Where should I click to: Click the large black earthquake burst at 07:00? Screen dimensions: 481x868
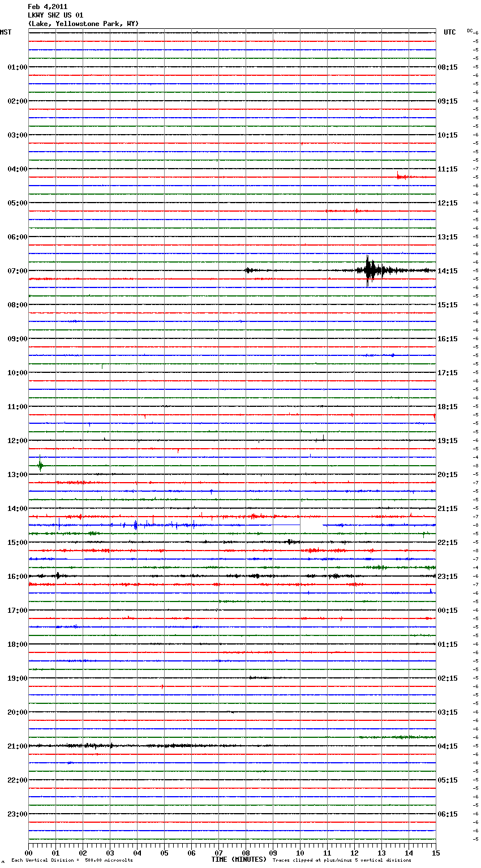371,270
